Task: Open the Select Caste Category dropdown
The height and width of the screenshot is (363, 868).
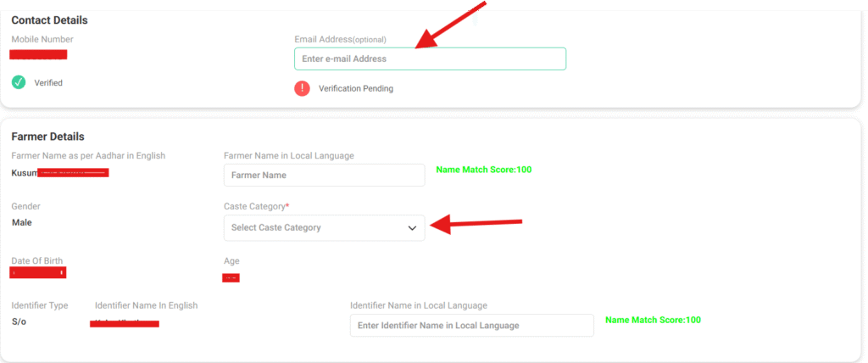Action: click(324, 227)
